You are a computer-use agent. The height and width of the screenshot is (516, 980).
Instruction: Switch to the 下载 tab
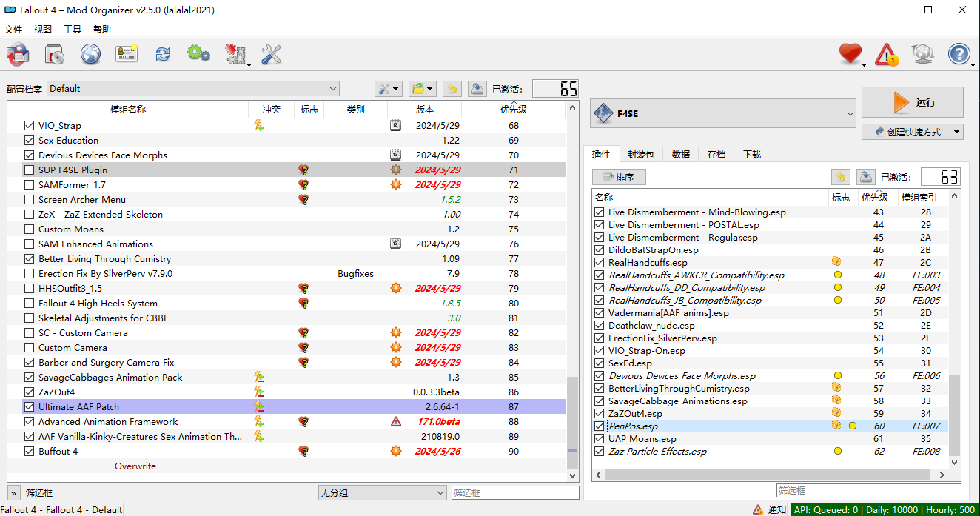751,154
